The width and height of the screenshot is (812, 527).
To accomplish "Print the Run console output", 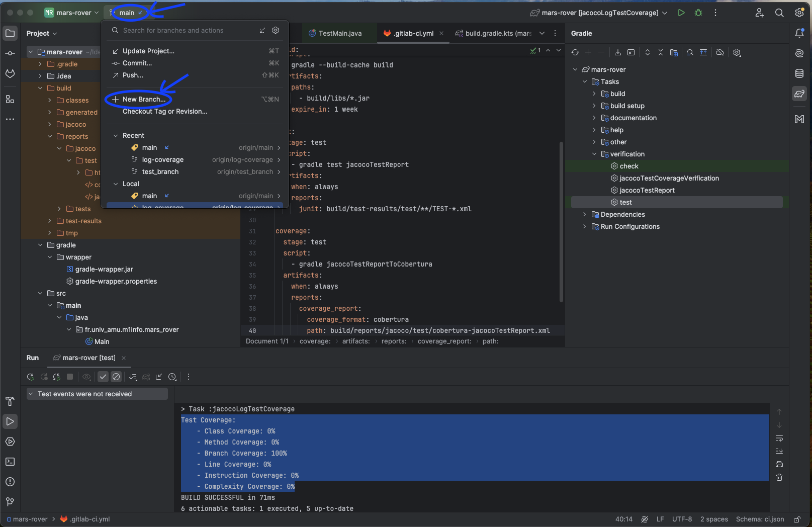I will (779, 464).
